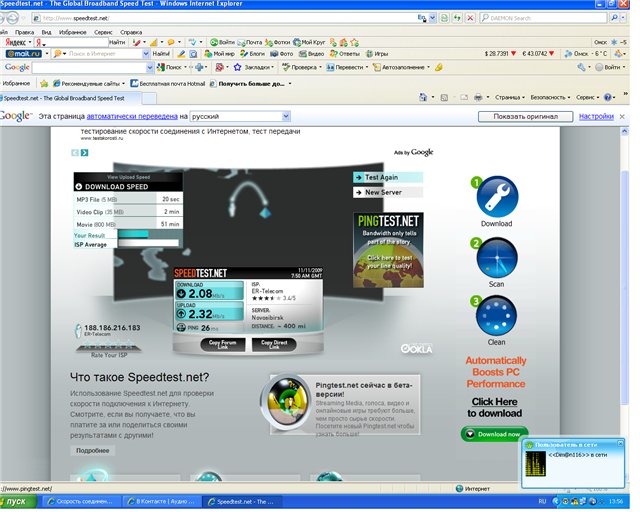Image resolution: width=640 pixels, height=512 pixels.
Task: Click Test Again on Speedtest
Action: (388, 177)
